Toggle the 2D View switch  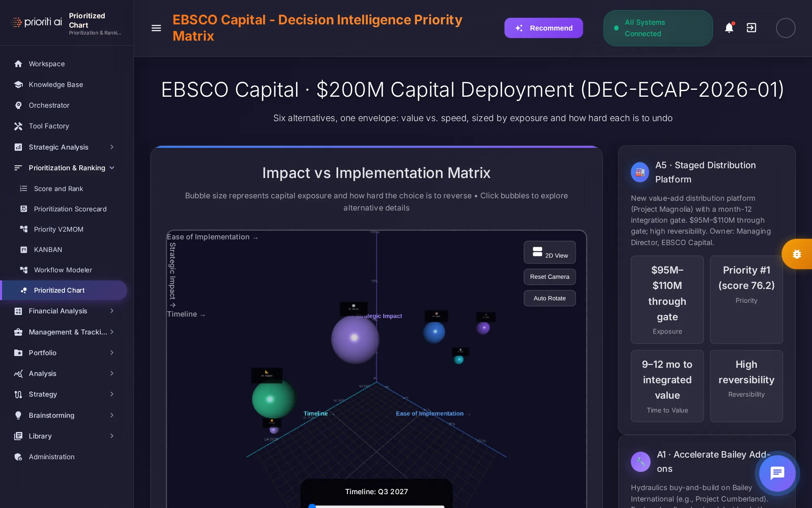(x=550, y=252)
